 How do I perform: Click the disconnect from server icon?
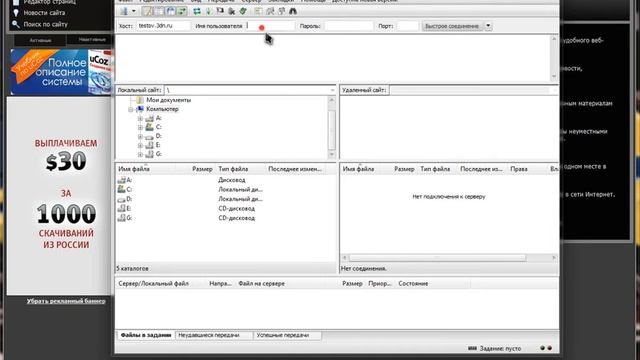point(231,11)
